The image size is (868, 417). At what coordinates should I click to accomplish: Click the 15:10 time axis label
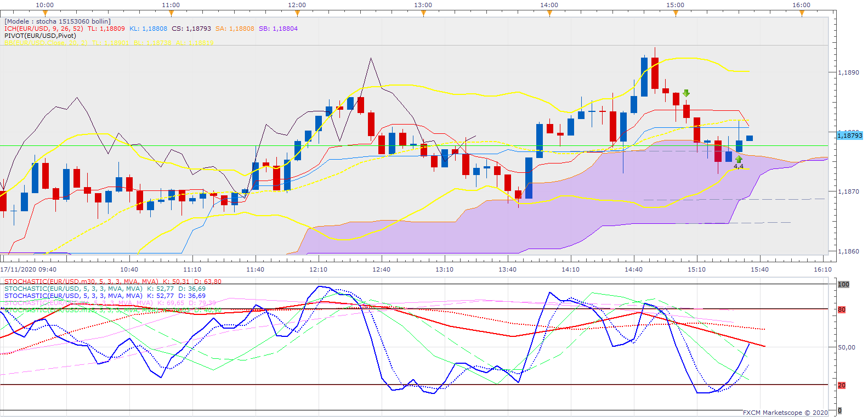tap(697, 269)
